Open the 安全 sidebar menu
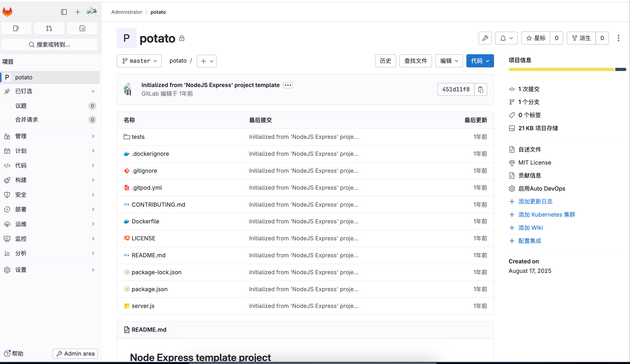 50,195
